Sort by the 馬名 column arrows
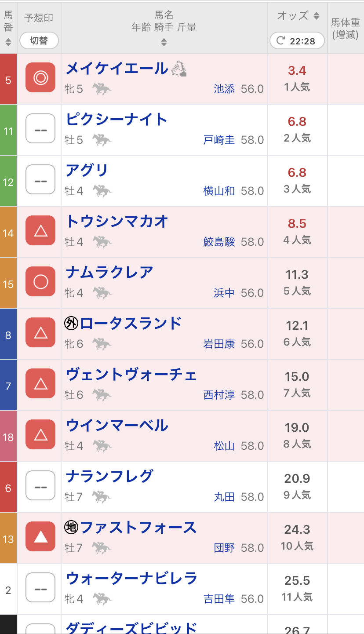 (x=164, y=42)
